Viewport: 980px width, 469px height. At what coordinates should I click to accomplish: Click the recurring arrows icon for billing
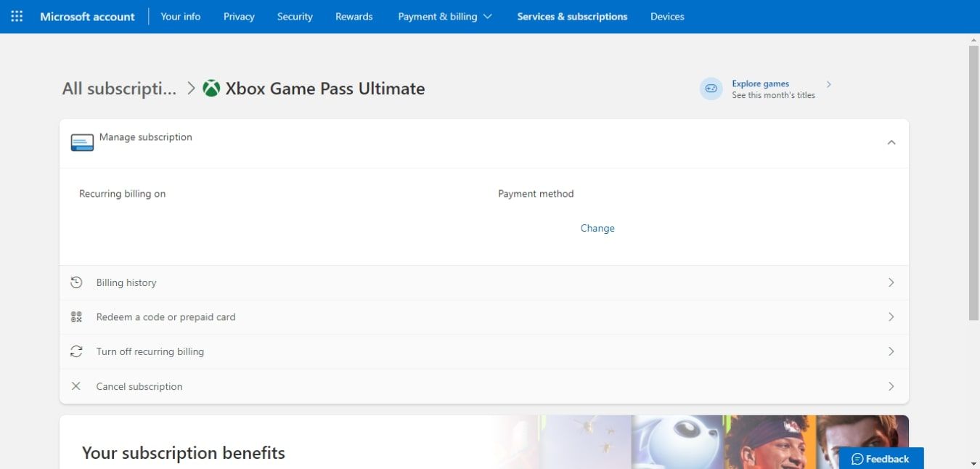[76, 351]
